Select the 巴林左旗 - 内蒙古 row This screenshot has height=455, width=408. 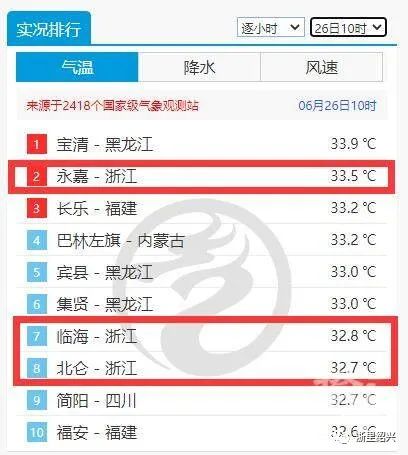tap(202, 240)
